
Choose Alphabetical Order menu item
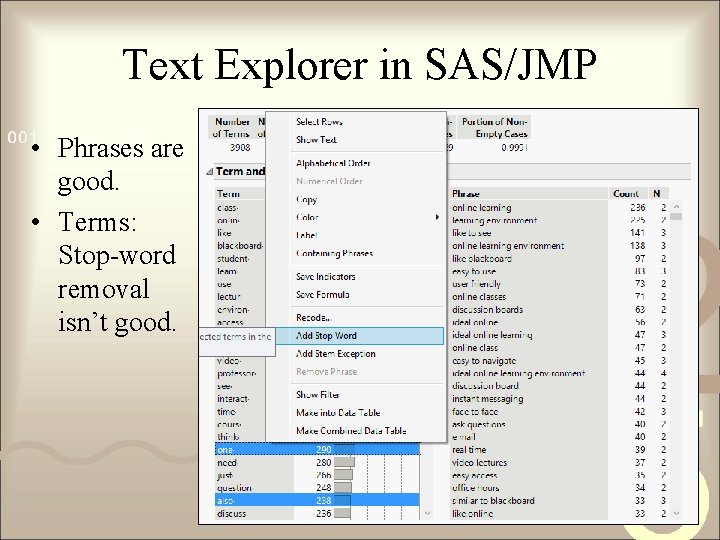[333, 163]
